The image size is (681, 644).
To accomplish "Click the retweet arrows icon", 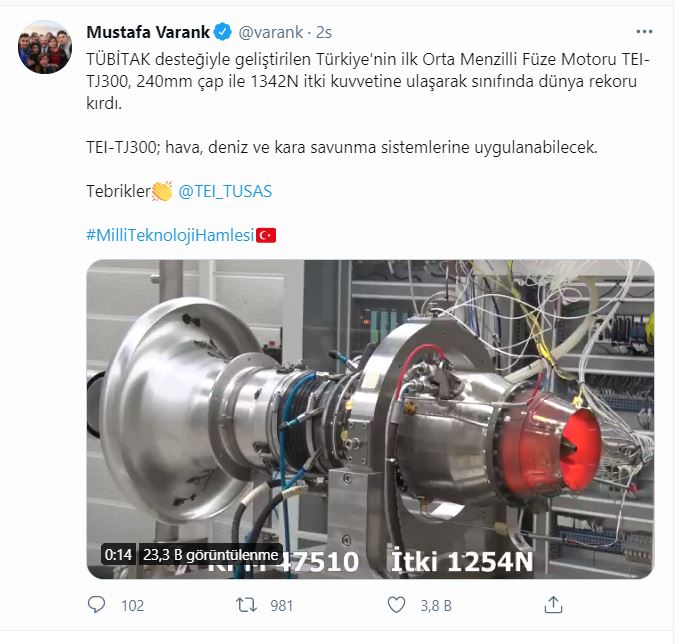I will 246,605.
